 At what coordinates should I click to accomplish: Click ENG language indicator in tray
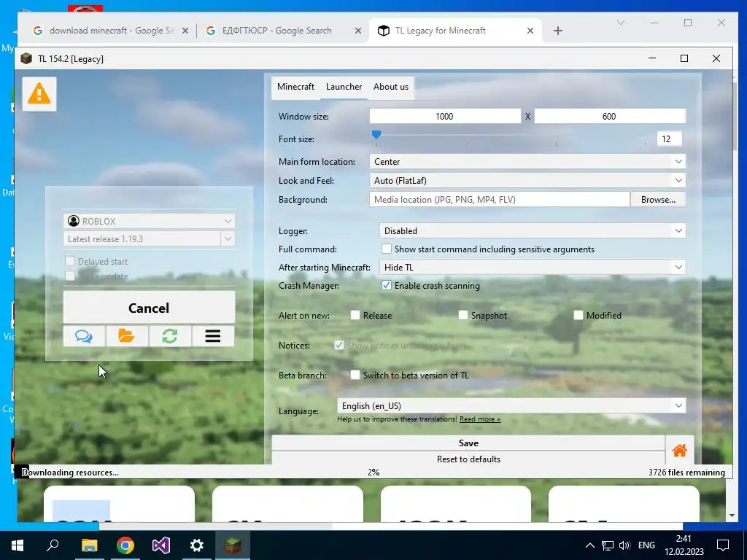click(x=646, y=545)
